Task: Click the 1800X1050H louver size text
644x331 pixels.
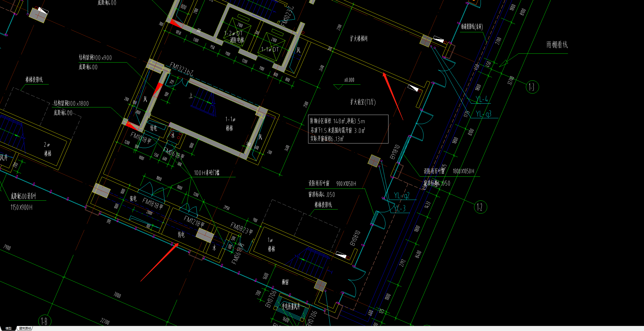Action: (463, 171)
